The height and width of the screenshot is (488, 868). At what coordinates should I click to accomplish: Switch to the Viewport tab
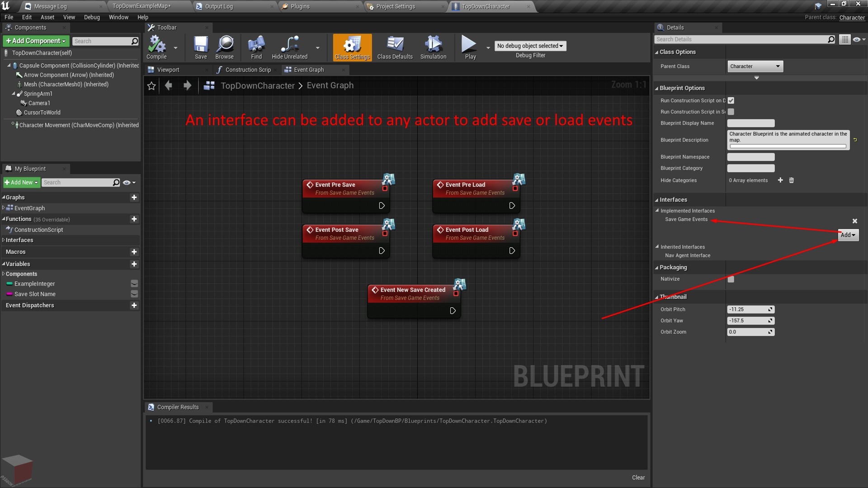click(x=168, y=70)
